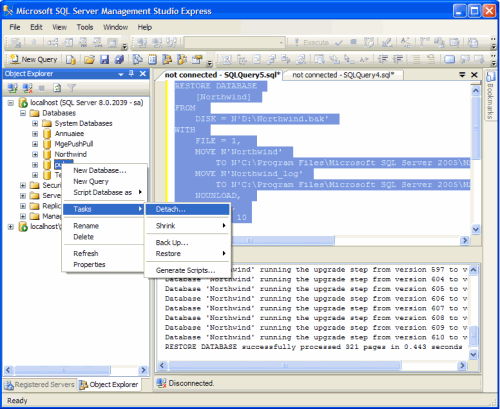Expand the second localhost server node
This screenshot has width=500, height=409.
11,227
